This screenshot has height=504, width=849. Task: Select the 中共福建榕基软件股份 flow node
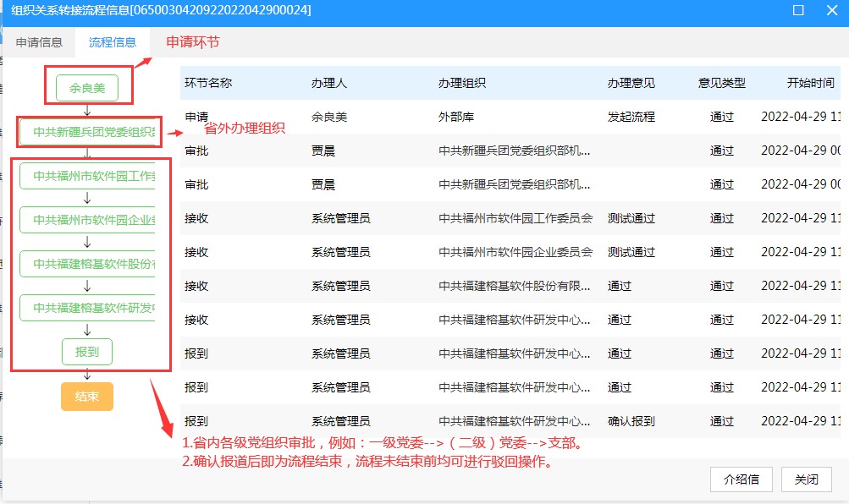point(89,264)
